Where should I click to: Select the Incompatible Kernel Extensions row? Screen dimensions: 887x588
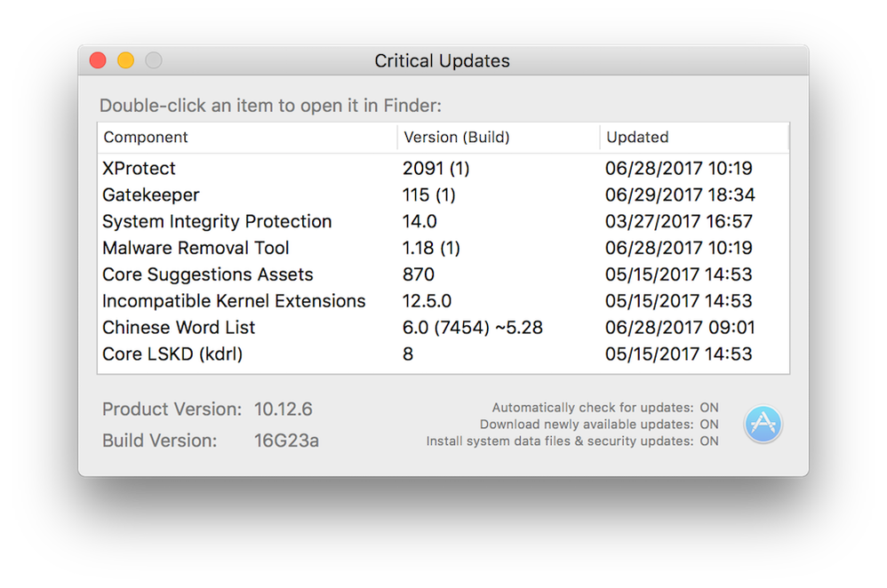click(x=443, y=301)
